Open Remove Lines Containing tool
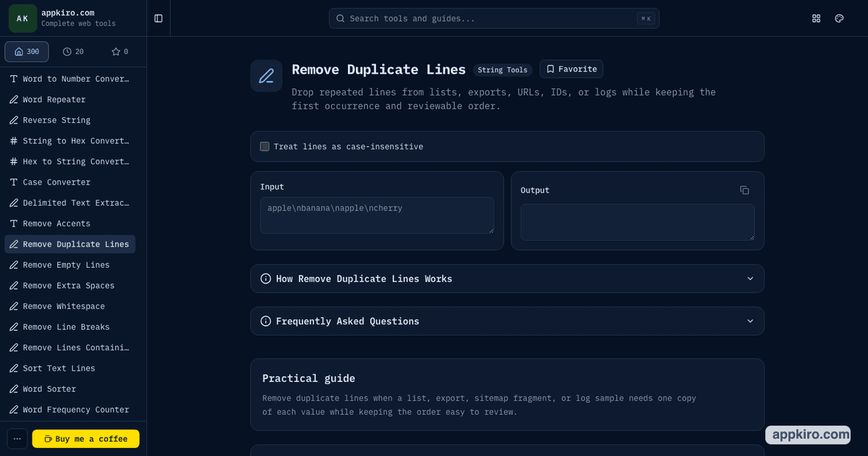The image size is (868, 456). (70, 348)
